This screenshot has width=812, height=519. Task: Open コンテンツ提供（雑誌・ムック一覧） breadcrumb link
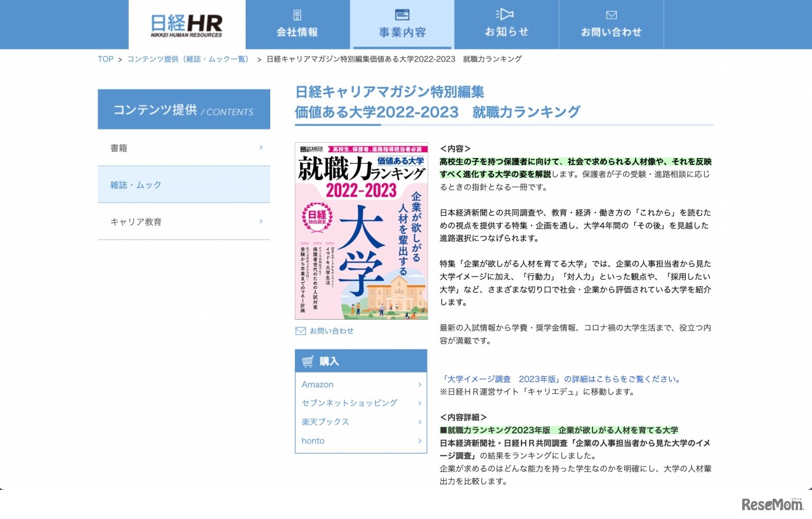(188, 59)
